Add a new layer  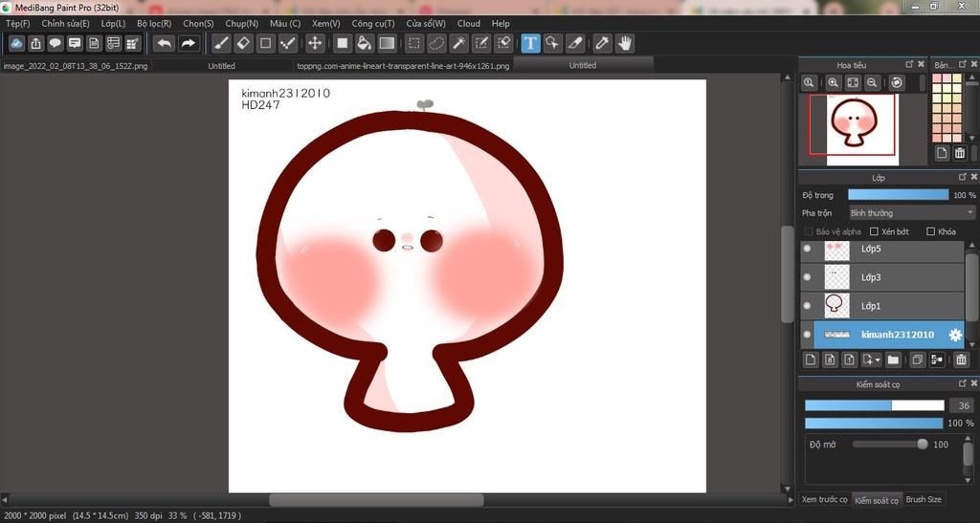tap(811, 360)
